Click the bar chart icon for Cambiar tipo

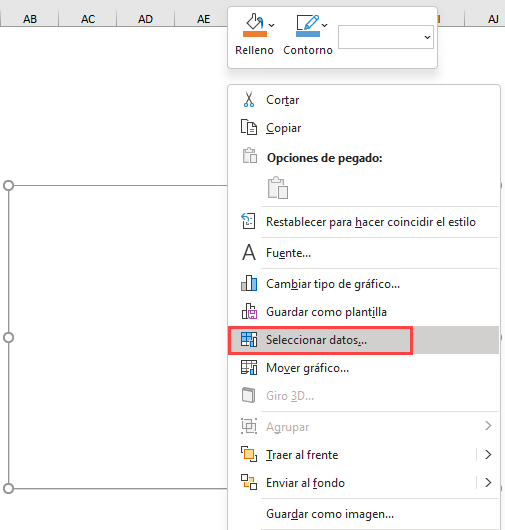click(249, 283)
